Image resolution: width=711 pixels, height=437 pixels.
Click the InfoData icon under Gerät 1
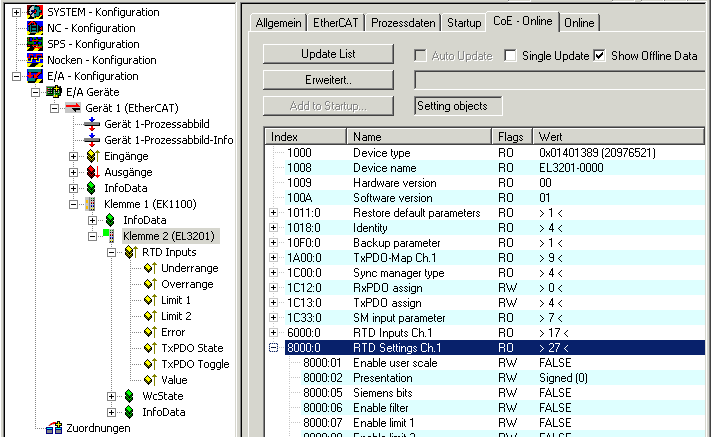91,188
